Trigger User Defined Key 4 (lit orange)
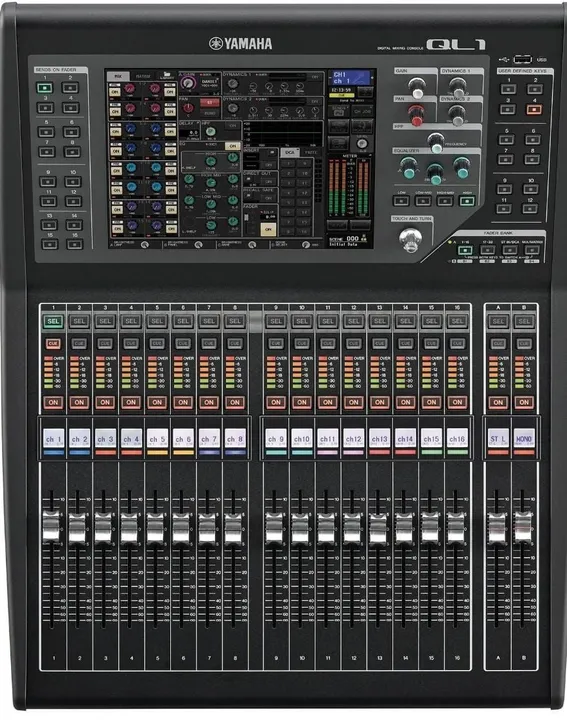567x720 pixels. coord(534,109)
